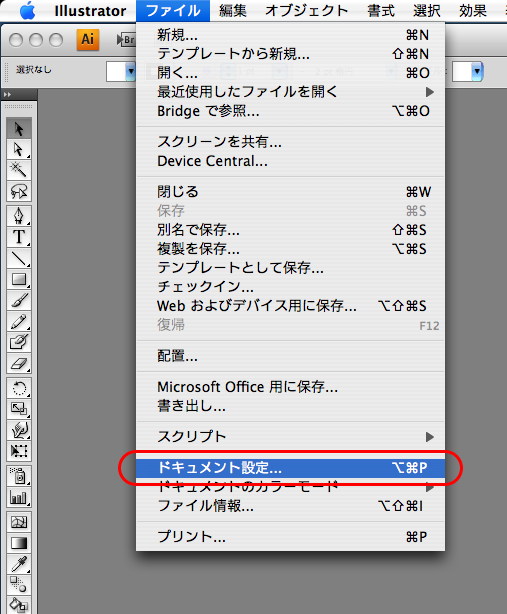507x614 pixels.
Task: Choose テンプレートから新規...
Action: coord(290,54)
